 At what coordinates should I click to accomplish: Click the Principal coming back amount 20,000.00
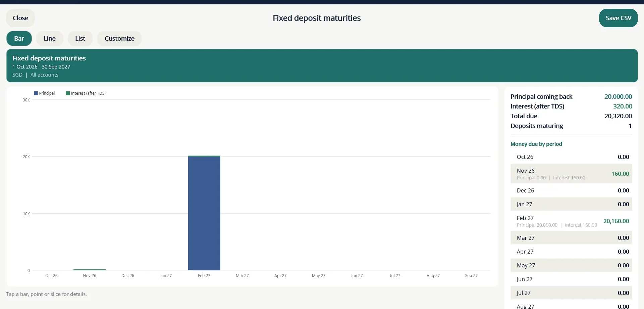(x=618, y=97)
